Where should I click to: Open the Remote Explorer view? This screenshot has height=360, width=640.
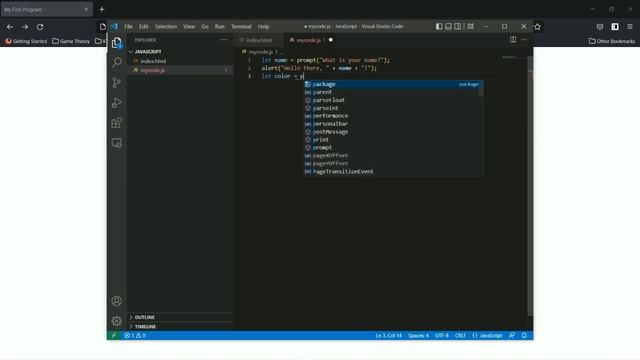click(x=117, y=143)
